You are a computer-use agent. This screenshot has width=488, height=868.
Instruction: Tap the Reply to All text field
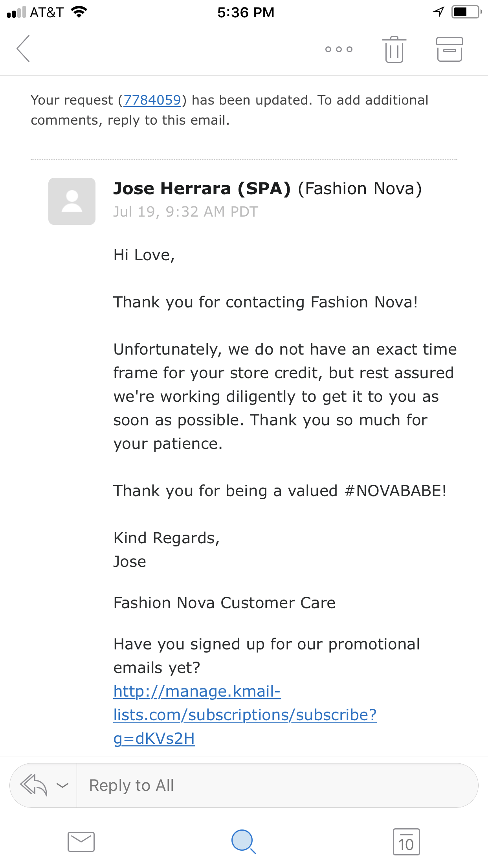(x=277, y=785)
